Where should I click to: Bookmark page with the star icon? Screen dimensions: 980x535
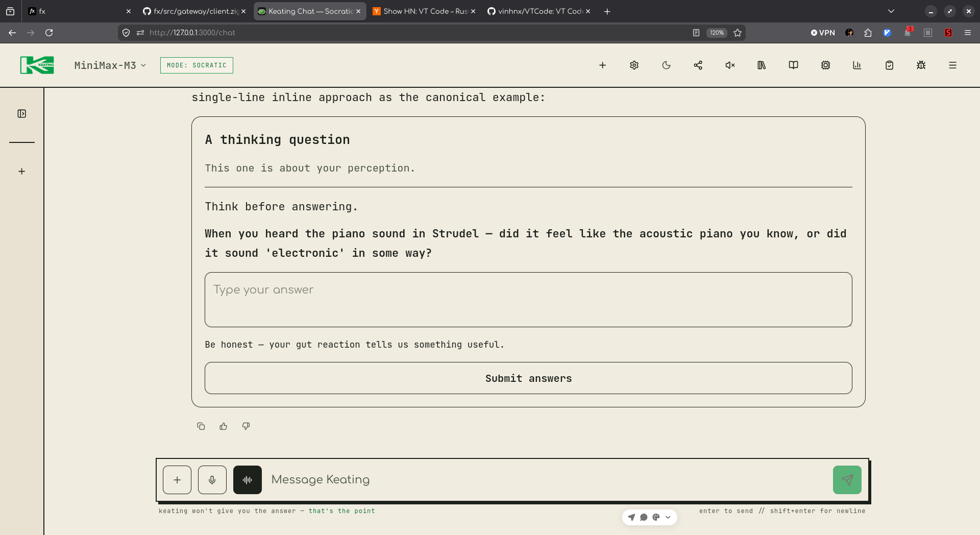click(738, 33)
